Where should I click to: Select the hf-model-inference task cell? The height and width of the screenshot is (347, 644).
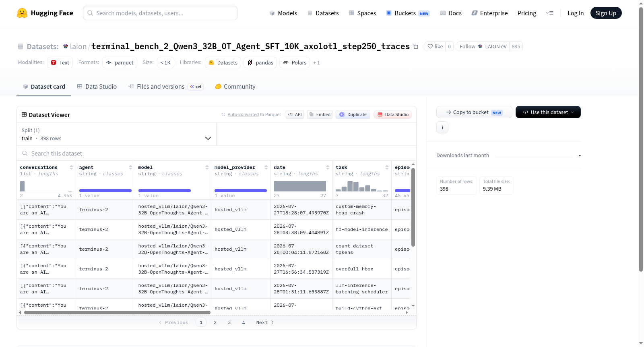click(362, 229)
